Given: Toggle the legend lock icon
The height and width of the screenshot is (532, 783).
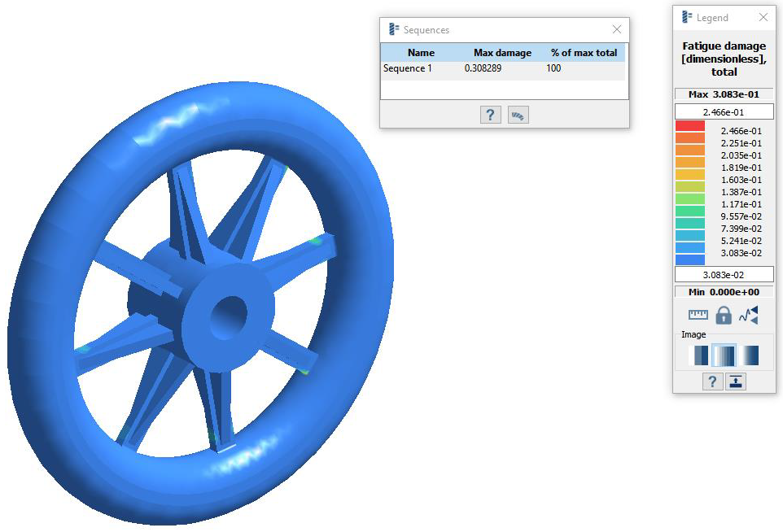Looking at the screenshot, I should point(724,315).
